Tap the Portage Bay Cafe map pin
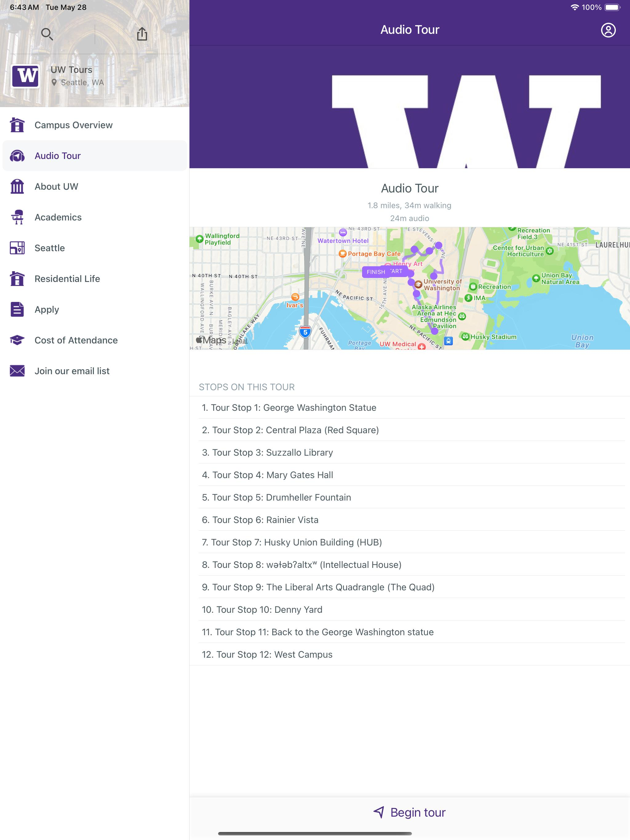This screenshot has height=840, width=630. (342, 254)
